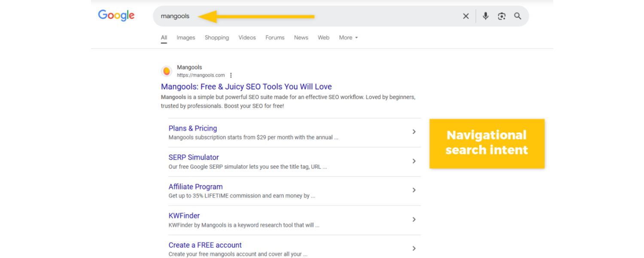The height and width of the screenshot is (258, 644).
Task: Switch to the Shopping tab
Action: 216,37
